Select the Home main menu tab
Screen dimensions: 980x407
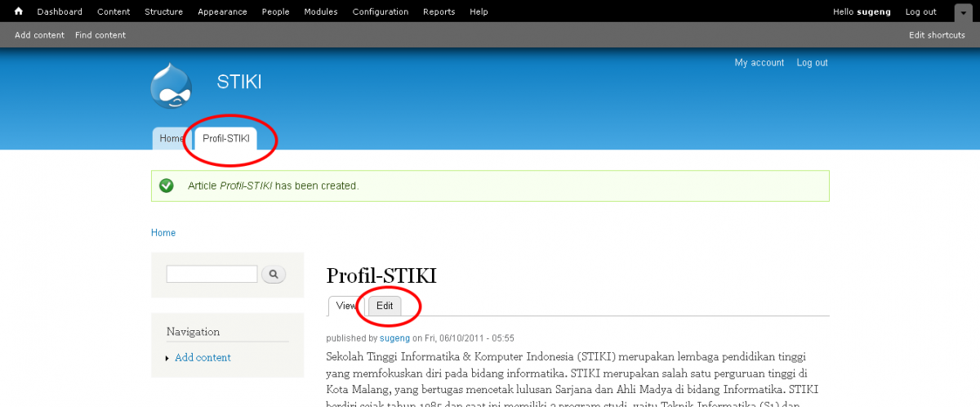(x=171, y=139)
